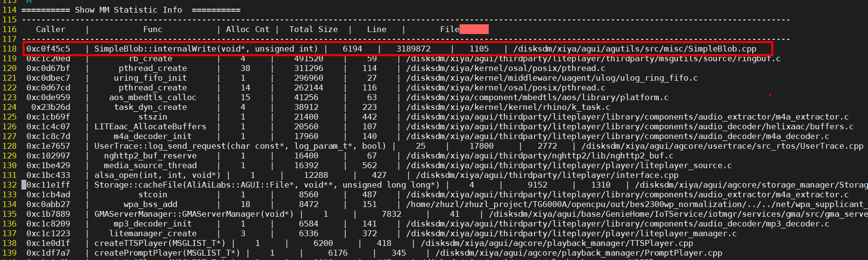Click the PromptPlayer.cpp file path

point(579,253)
